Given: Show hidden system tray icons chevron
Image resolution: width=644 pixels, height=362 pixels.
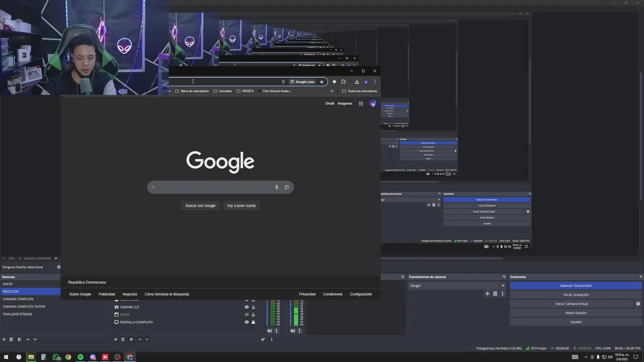Looking at the screenshot, I should [x=586, y=357].
